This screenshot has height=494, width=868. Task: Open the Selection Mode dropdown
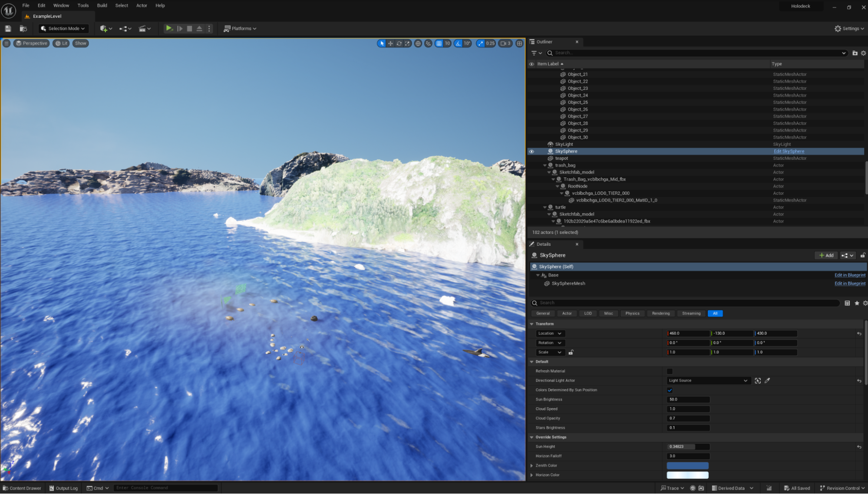click(x=63, y=28)
